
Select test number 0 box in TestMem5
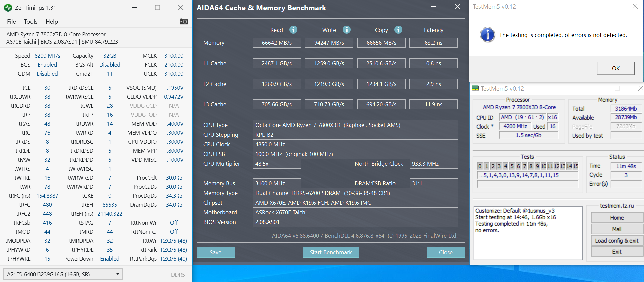(480, 166)
